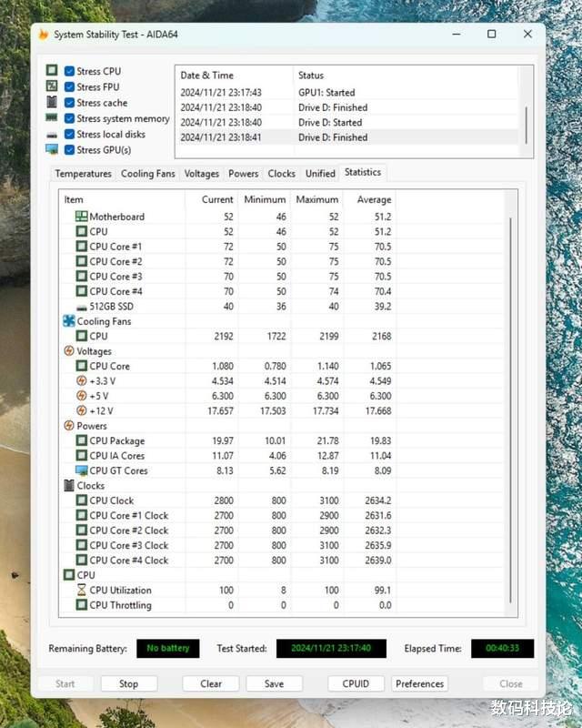Select log entry 'GPU1: Started'
The image size is (582, 728).
coord(326,93)
